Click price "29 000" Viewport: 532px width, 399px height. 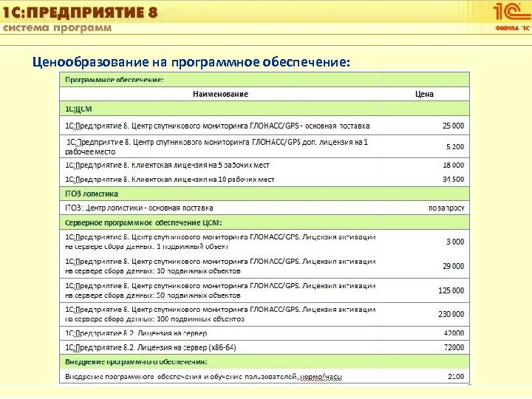click(453, 266)
